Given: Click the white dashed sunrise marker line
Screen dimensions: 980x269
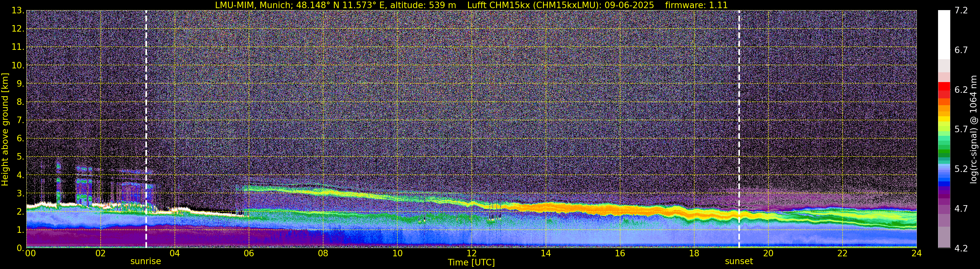Looking at the screenshot, I should 146,129.
